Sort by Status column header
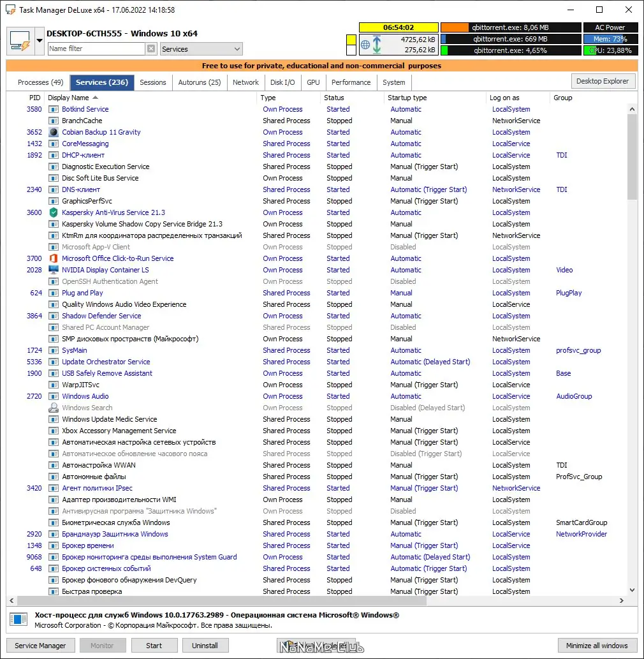Viewport: 644px width, 659px height. pos(352,98)
